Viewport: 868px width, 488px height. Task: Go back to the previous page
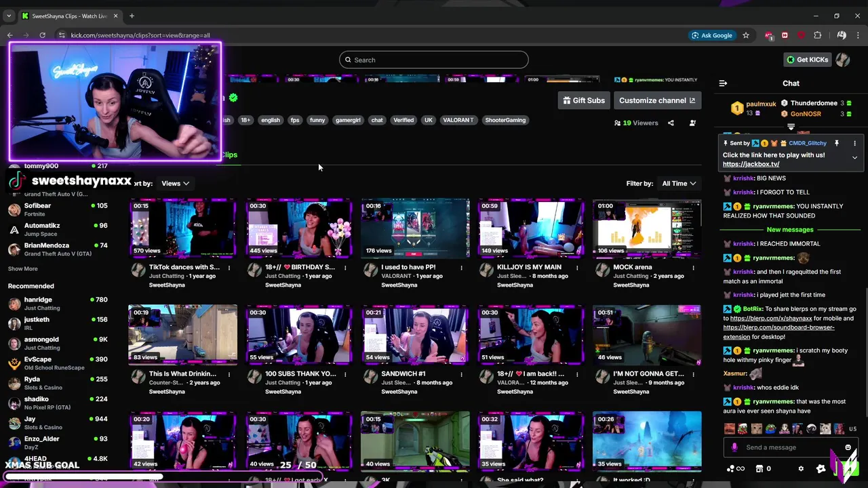point(9,35)
